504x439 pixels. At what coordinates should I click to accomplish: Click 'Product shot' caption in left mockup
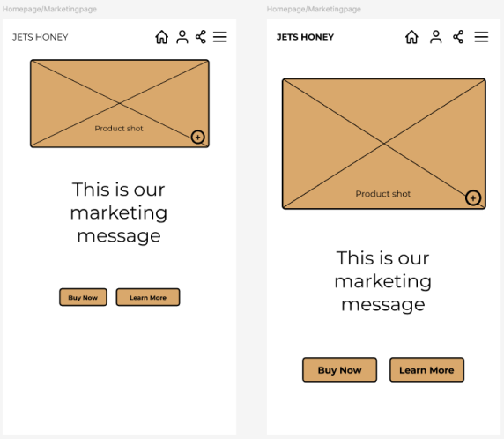click(119, 129)
